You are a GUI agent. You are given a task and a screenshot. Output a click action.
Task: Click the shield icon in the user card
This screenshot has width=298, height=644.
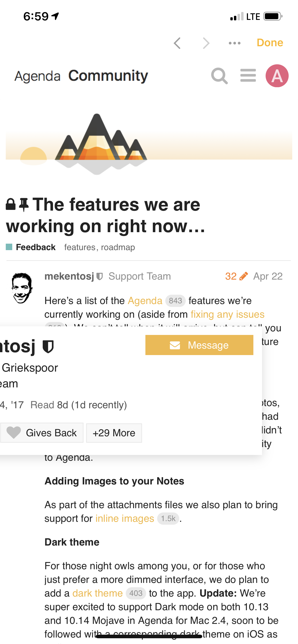48,346
